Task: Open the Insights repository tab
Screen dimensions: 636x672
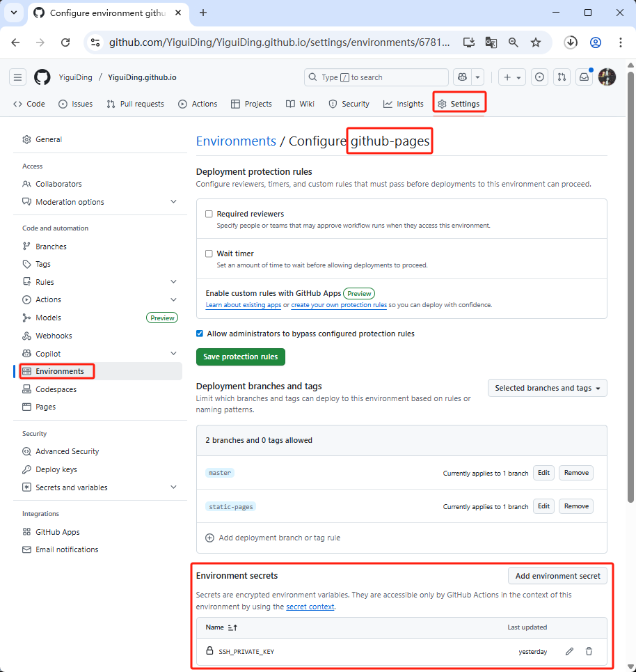Action: (403, 104)
